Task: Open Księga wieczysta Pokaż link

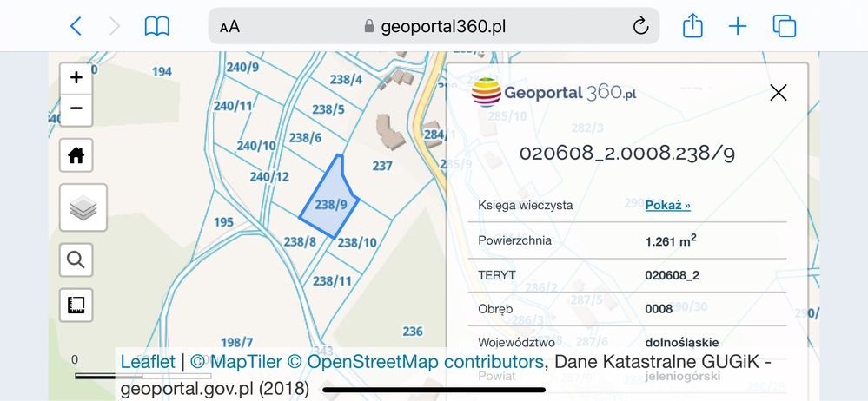Action: pos(667,205)
